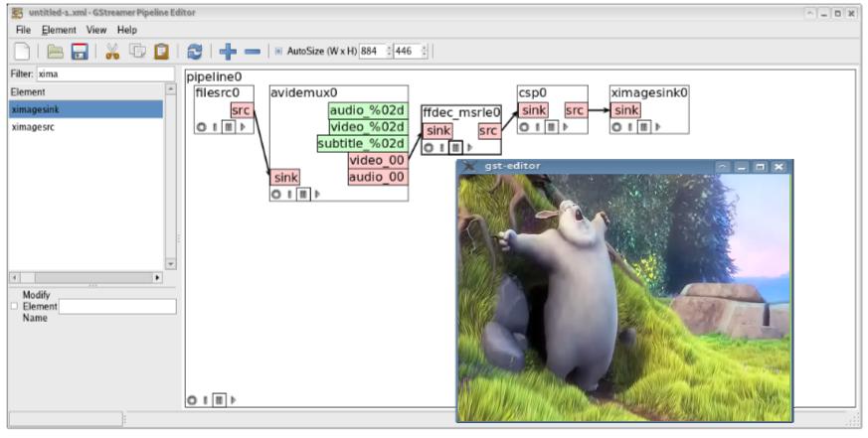Screen dimensions: 868x438
Task: Set filesrc0 to paused state
Action: 228,127
